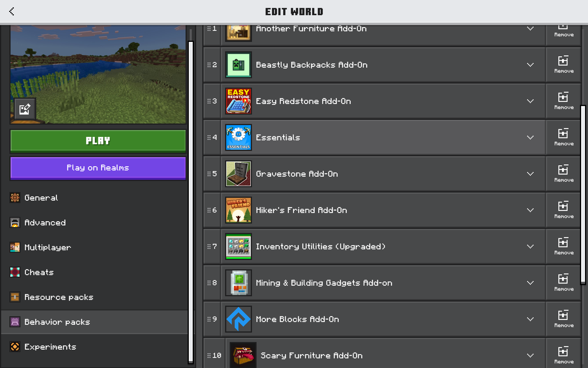Select the Behavior packs section
588x368 pixels.
(94, 322)
